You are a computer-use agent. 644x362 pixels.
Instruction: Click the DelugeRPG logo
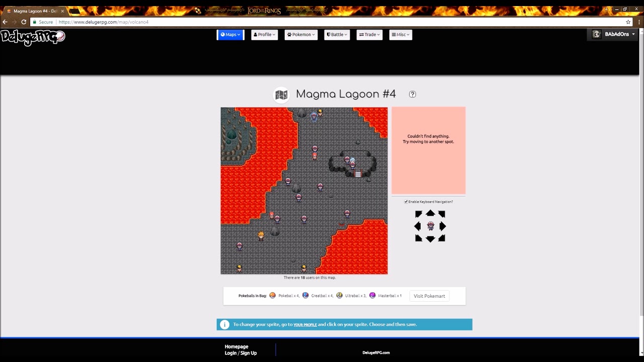[33, 37]
